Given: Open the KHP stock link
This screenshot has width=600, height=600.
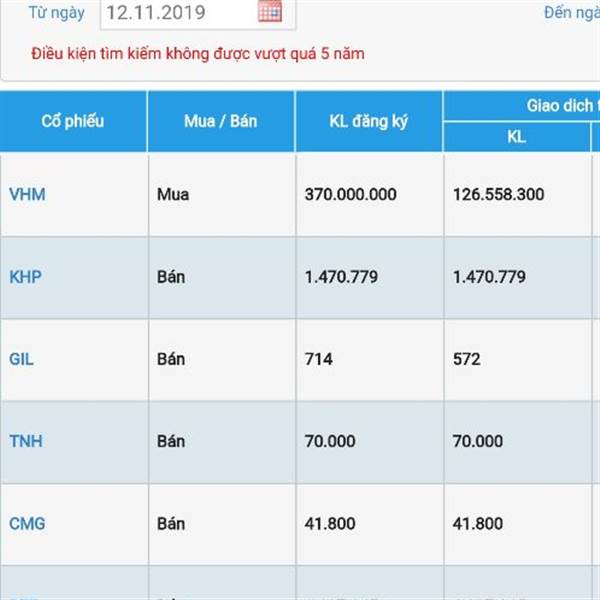Looking at the screenshot, I should [25, 277].
